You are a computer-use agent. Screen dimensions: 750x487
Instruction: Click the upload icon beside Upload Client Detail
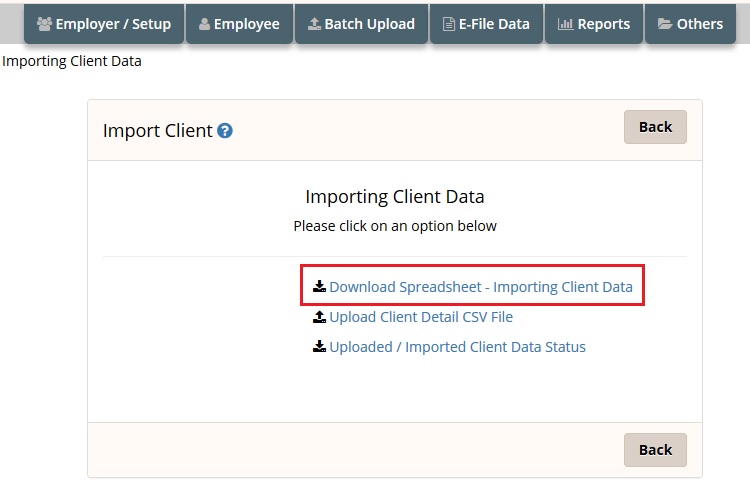(320, 317)
